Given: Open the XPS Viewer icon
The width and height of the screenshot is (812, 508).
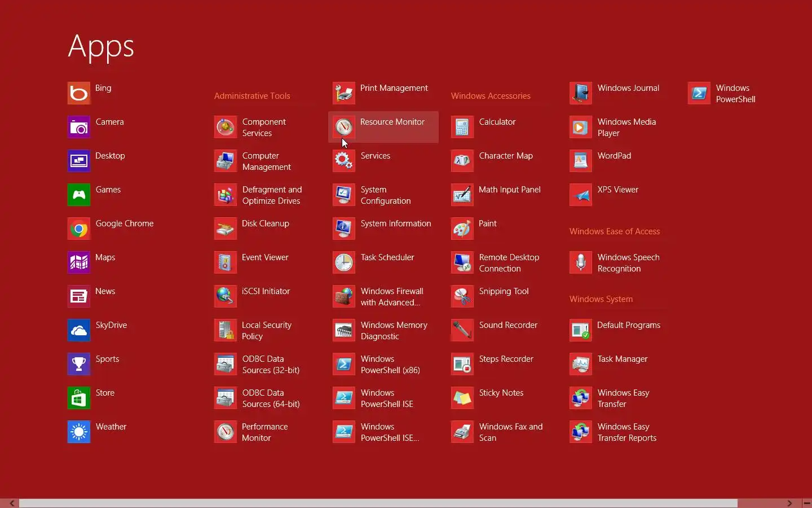Looking at the screenshot, I should 581,195.
